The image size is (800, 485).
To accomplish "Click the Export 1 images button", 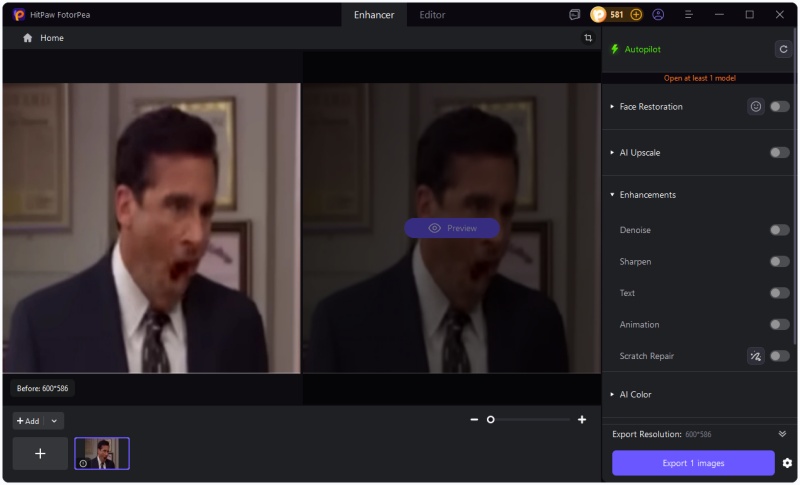I will coord(693,463).
